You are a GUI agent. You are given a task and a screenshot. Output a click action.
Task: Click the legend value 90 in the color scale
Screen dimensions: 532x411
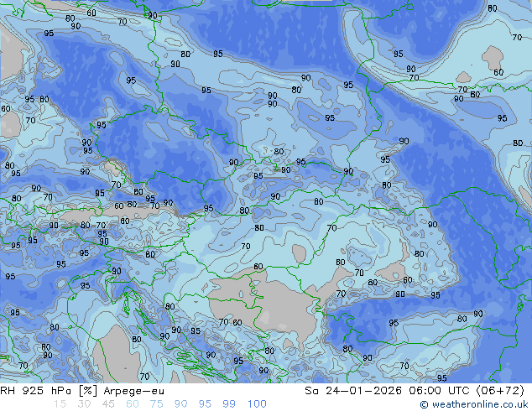coord(180,404)
